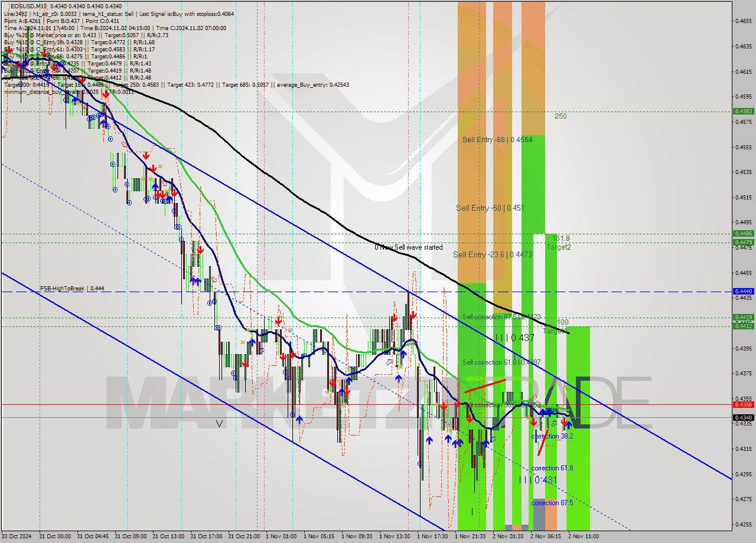Click the '0 New Sell wave started' annotation

coord(408,247)
